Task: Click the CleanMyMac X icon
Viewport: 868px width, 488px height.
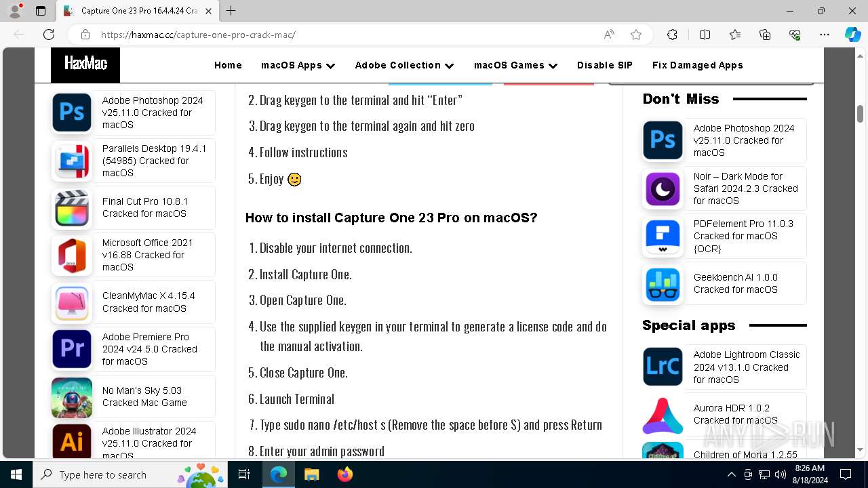Action: [72, 302]
